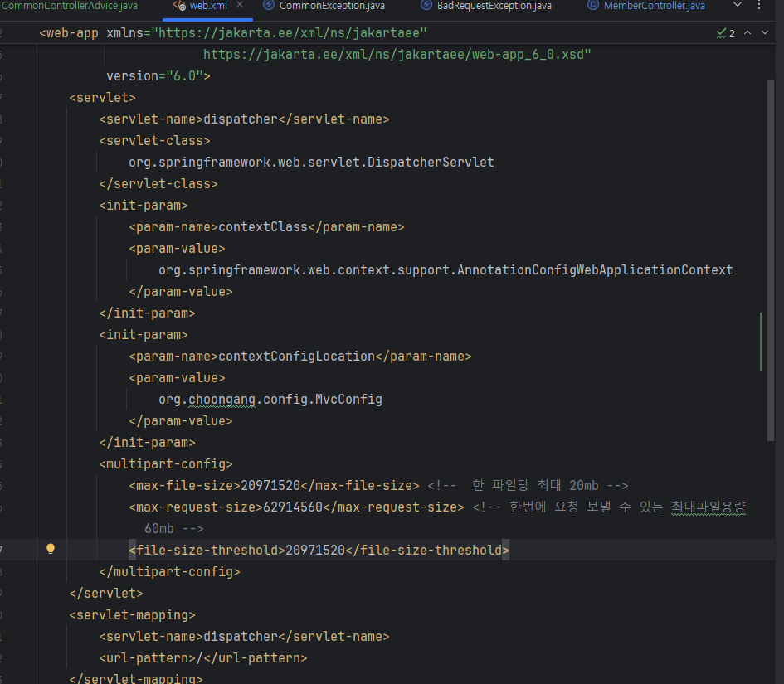Click the web.xml file icon in tab
This screenshot has width=784, height=684.
(179, 6)
